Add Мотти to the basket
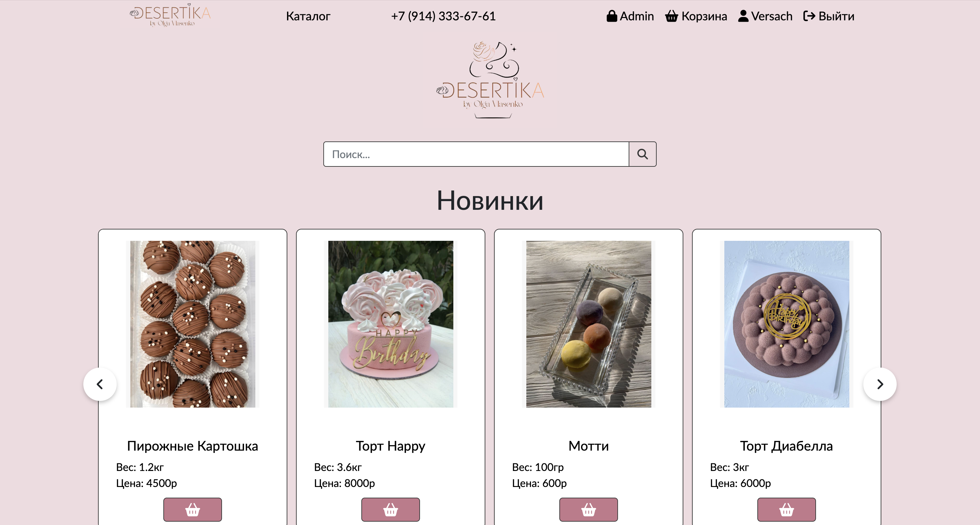This screenshot has width=980, height=525. pos(589,509)
